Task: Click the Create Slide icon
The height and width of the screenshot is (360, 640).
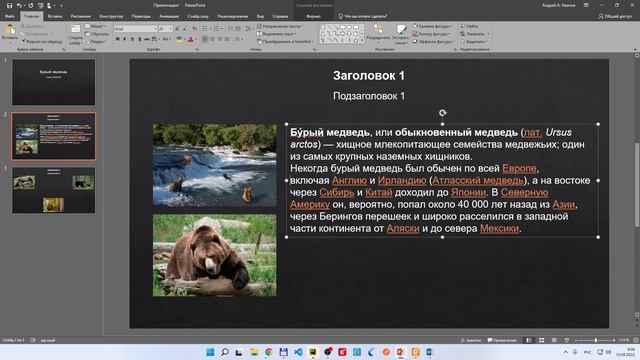Action: (75, 29)
